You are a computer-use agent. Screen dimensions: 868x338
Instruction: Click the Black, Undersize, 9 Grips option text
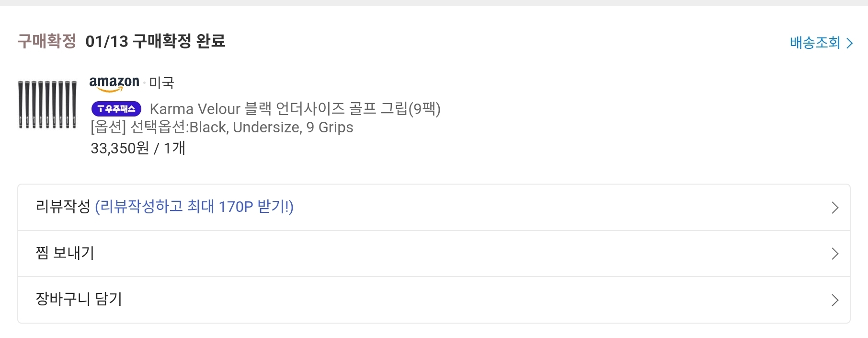click(271, 128)
